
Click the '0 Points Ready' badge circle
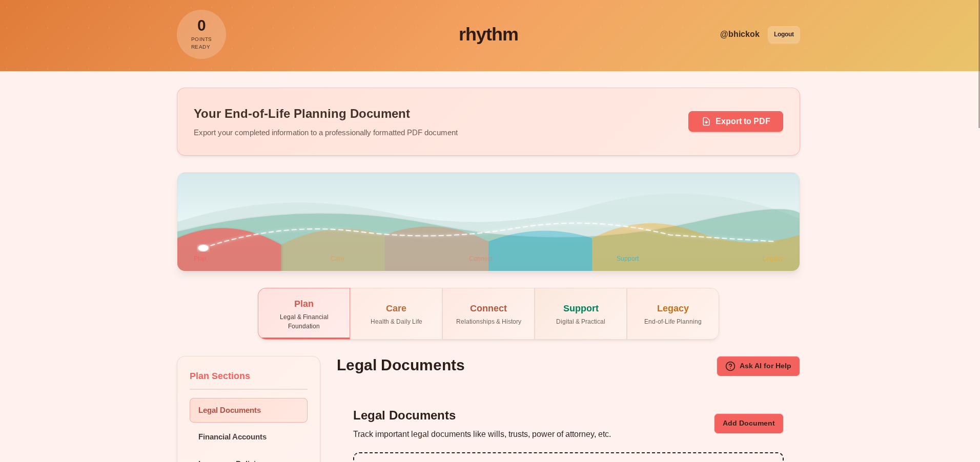point(201,34)
